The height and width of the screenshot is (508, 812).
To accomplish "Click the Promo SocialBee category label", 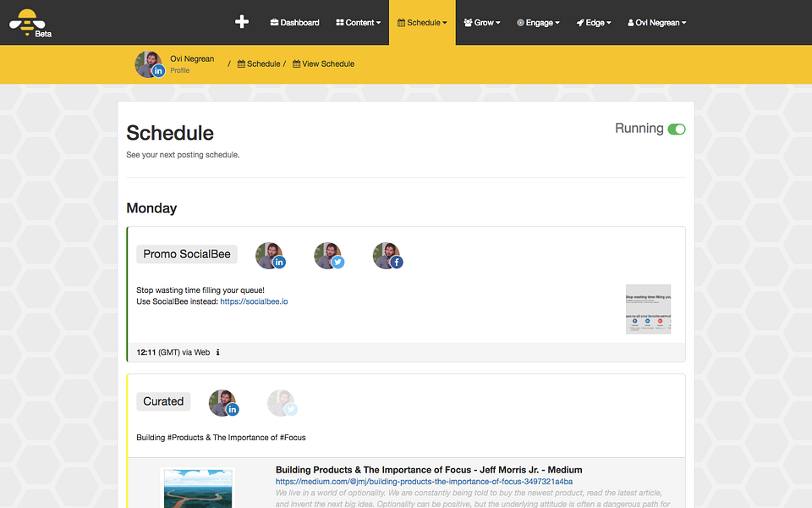I will coord(187,254).
